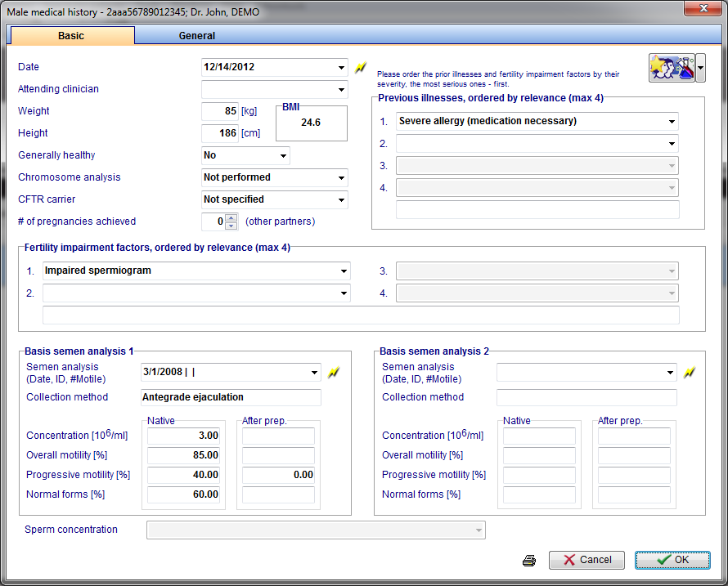Viewport: 728px width, 586px height.
Task: Click the 'Sperm concentration' label
Action: click(x=71, y=530)
